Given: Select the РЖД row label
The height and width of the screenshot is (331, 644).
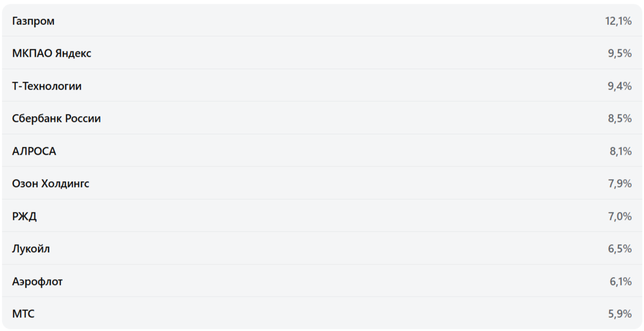Looking at the screenshot, I should pos(24,216).
